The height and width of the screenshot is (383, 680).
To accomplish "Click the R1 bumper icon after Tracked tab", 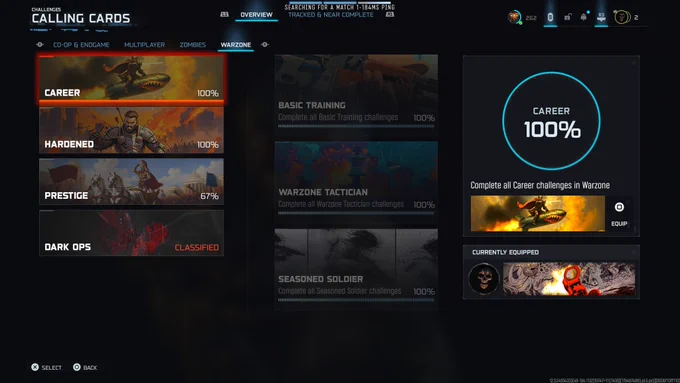I will [390, 14].
